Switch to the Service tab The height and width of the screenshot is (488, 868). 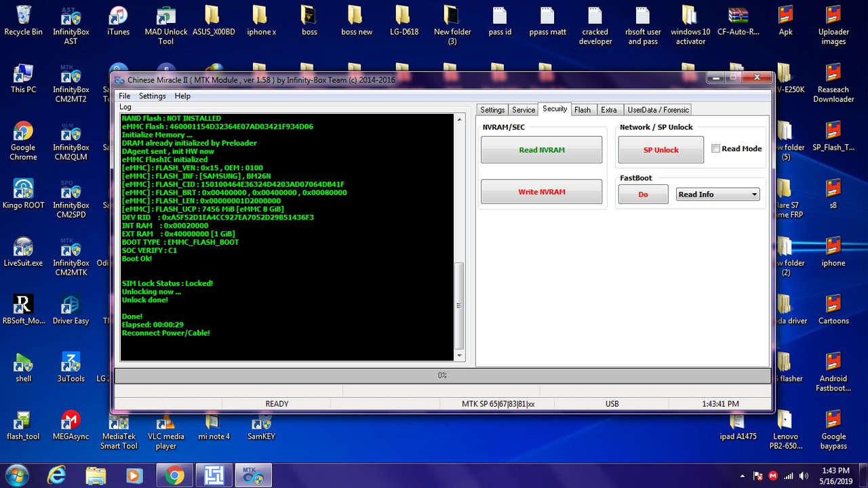click(x=524, y=110)
